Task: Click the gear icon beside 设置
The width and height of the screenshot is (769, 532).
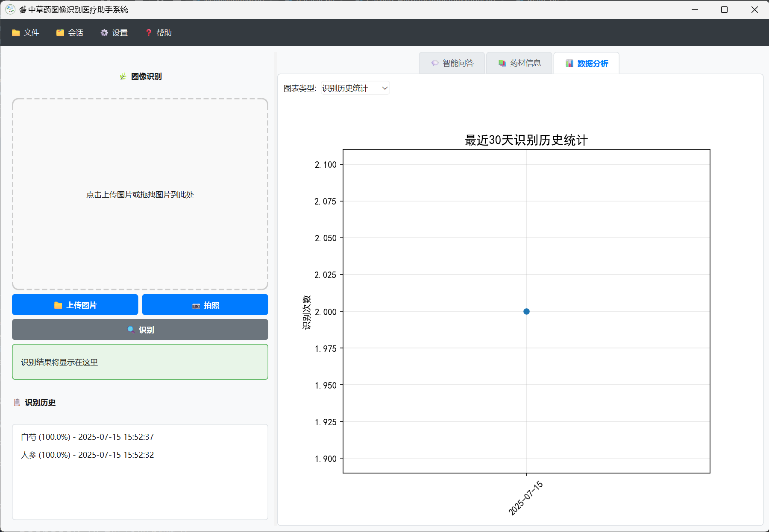Action: click(104, 33)
